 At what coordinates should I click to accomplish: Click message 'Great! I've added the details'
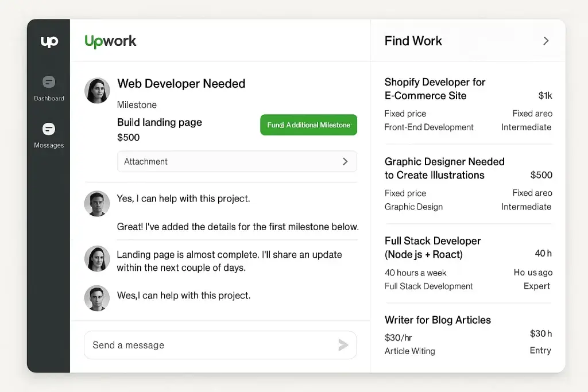pyautogui.click(x=238, y=227)
